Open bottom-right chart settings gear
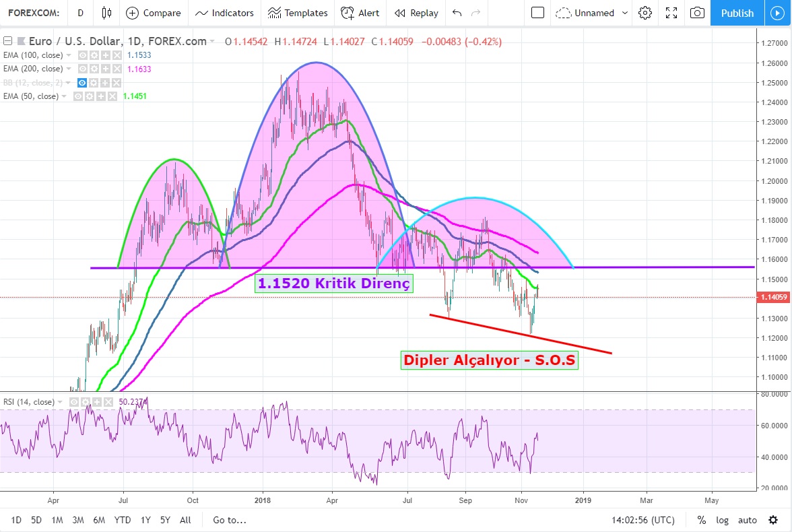Screen dimensions: 792x532 point(773,520)
